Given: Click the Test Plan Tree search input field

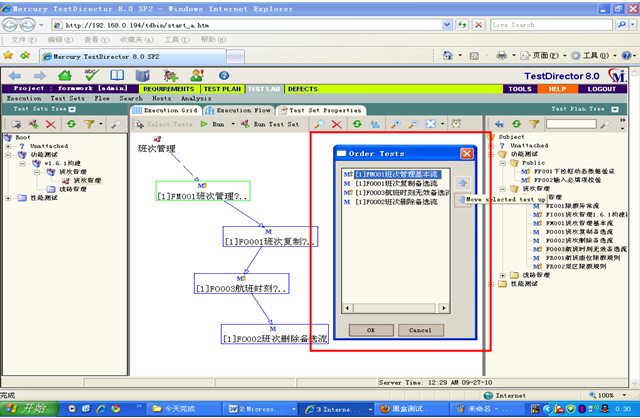Looking at the screenshot, I should point(571,124).
